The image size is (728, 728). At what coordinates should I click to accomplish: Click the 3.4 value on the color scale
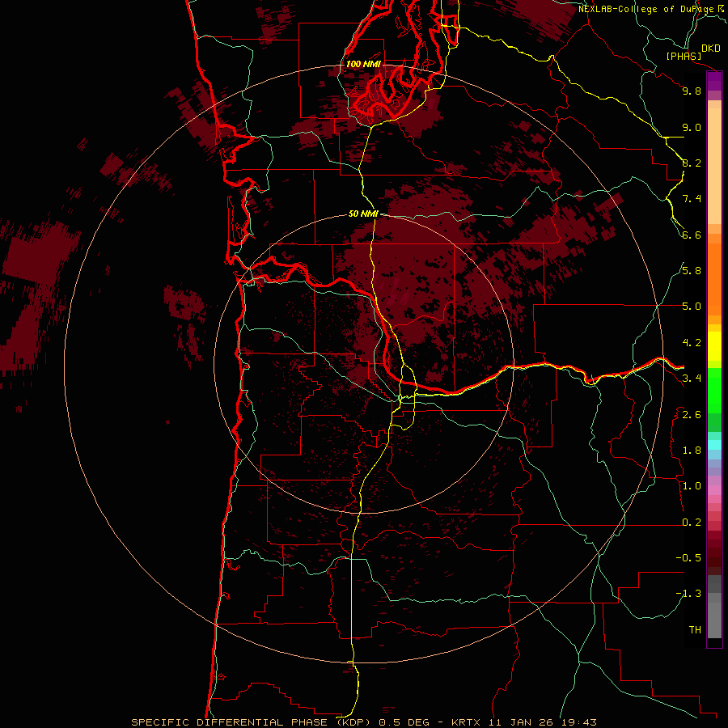(x=692, y=379)
